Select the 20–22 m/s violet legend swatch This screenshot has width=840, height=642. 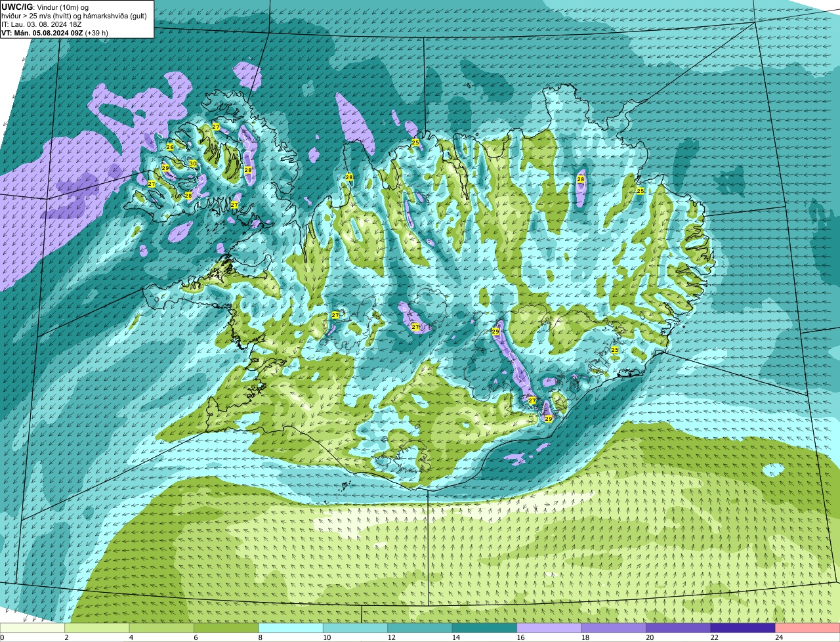(679, 628)
